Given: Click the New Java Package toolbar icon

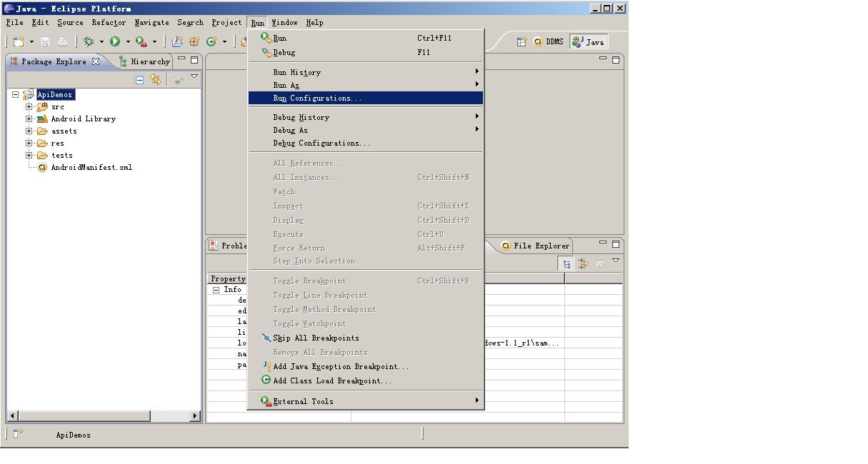Looking at the screenshot, I should (194, 42).
